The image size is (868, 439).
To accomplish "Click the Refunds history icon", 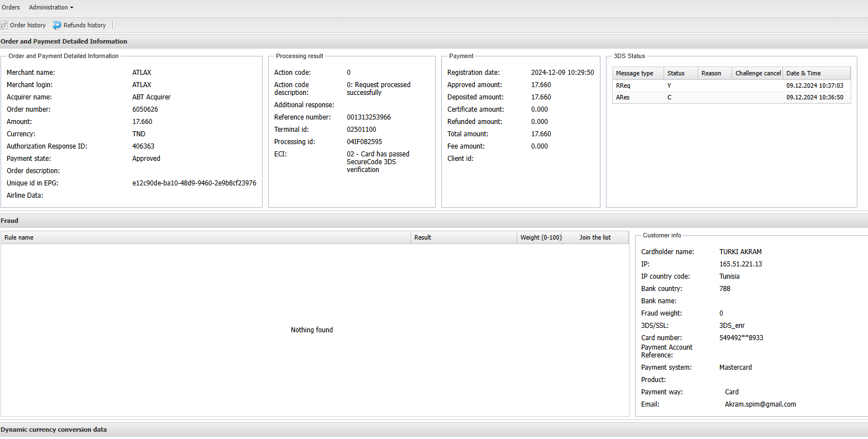I will click(57, 25).
